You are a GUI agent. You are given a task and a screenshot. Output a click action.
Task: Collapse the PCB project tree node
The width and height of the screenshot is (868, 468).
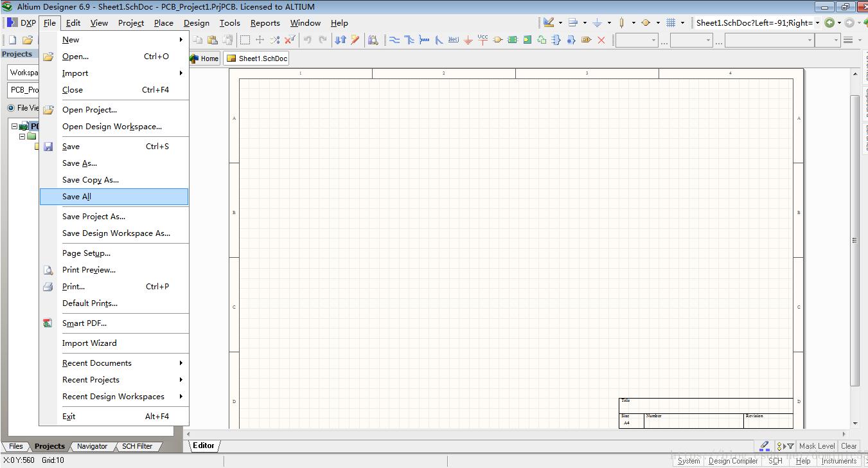point(14,127)
